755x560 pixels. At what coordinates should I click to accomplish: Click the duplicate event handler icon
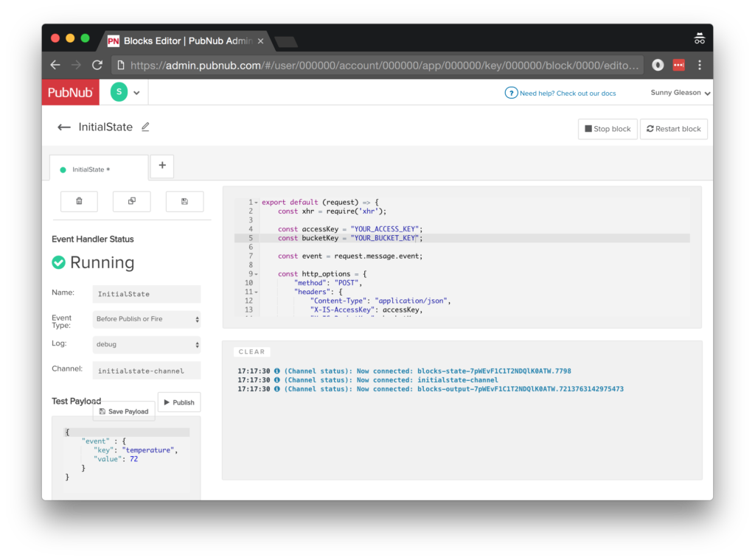[x=131, y=201]
